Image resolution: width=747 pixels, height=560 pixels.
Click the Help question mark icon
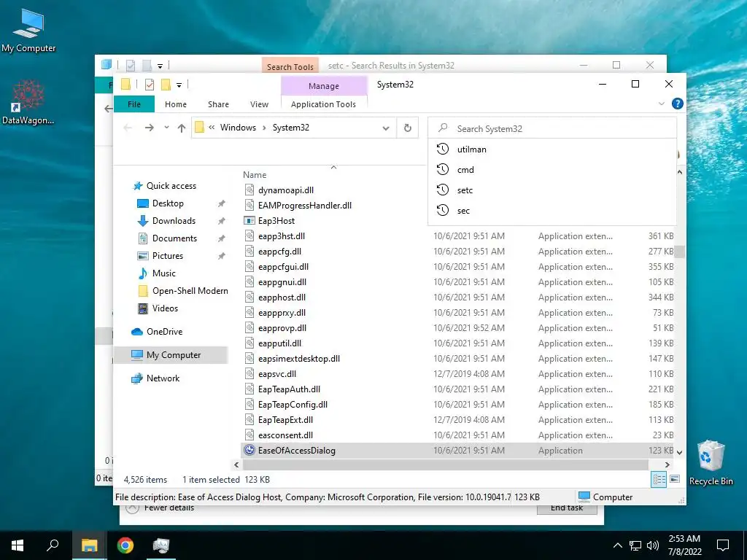[677, 104]
